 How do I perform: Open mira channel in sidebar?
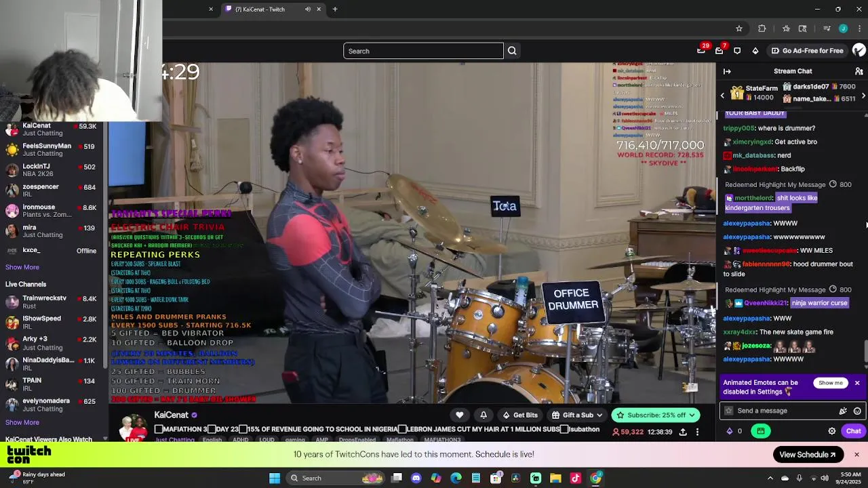[x=51, y=231]
